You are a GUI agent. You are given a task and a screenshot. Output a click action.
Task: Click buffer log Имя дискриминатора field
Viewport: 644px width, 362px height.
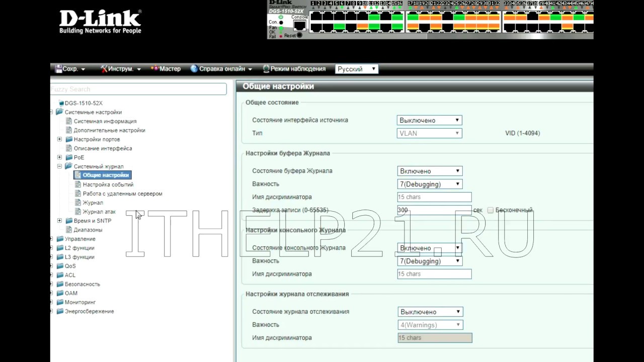click(x=434, y=197)
